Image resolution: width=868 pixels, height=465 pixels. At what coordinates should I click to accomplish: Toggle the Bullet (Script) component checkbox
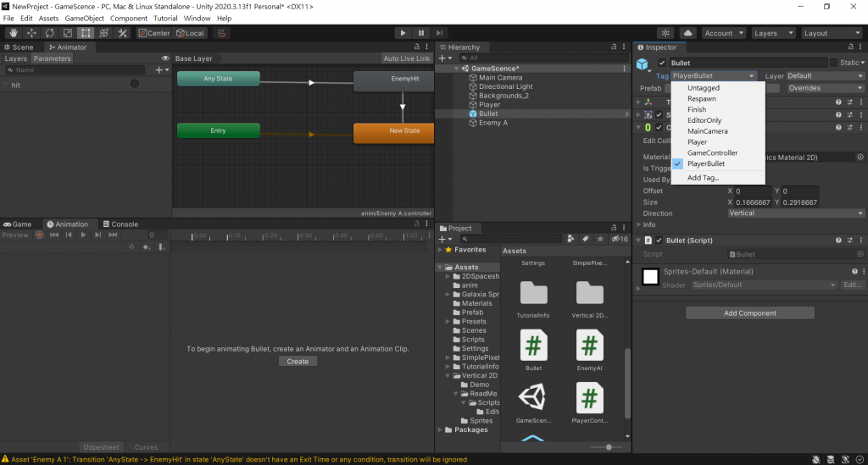(659, 241)
